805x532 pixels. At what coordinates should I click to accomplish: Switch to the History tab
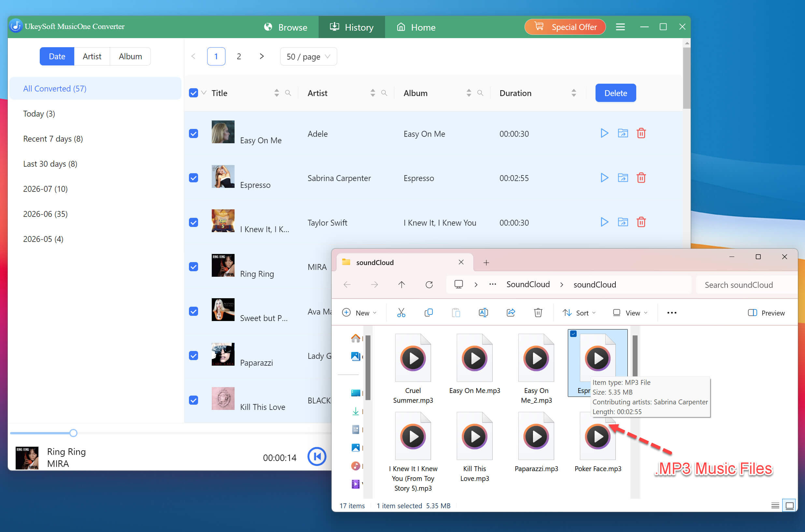(352, 27)
